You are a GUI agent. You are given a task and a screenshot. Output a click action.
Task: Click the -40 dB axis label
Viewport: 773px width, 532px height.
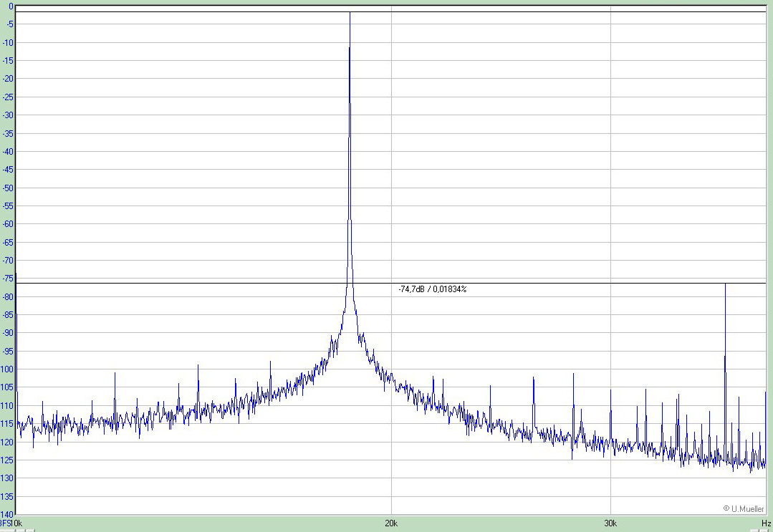point(9,152)
